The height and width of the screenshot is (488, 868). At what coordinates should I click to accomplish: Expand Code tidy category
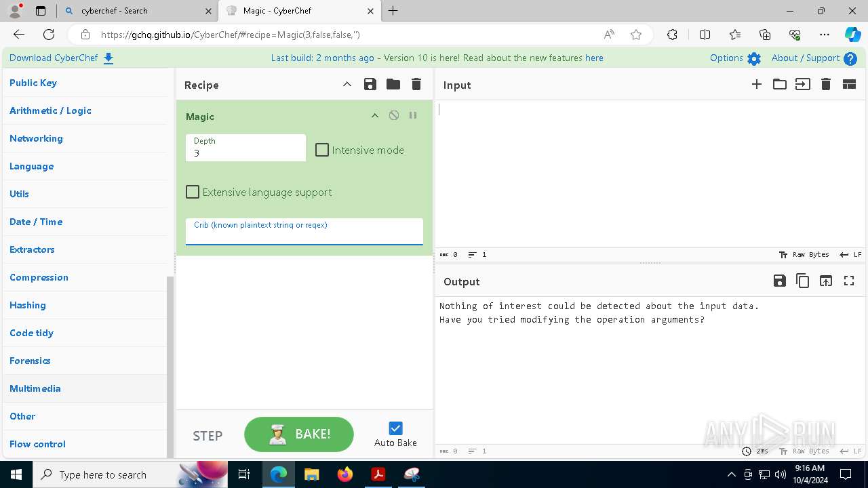[85, 333]
